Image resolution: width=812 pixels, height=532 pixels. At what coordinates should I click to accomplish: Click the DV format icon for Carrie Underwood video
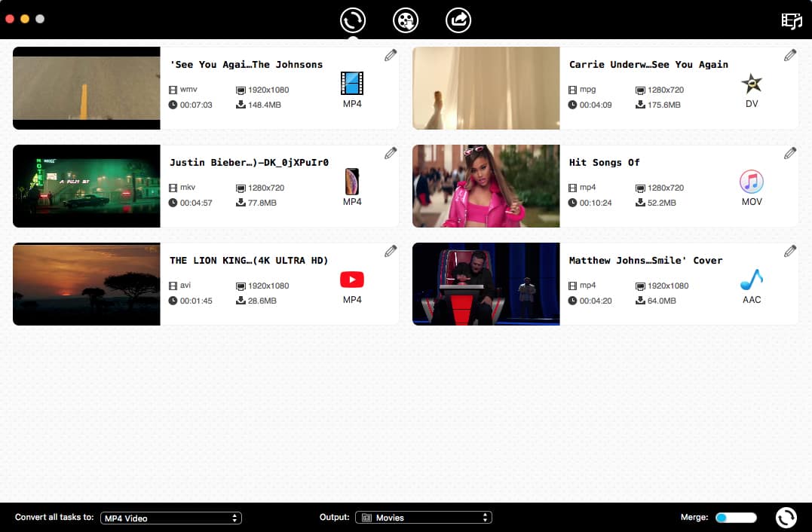pyautogui.click(x=751, y=84)
